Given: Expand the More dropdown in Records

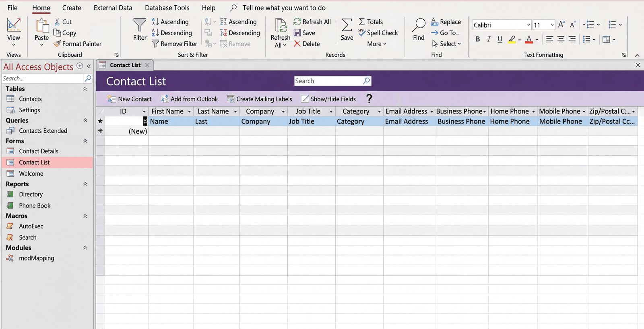Looking at the screenshot, I should [376, 43].
